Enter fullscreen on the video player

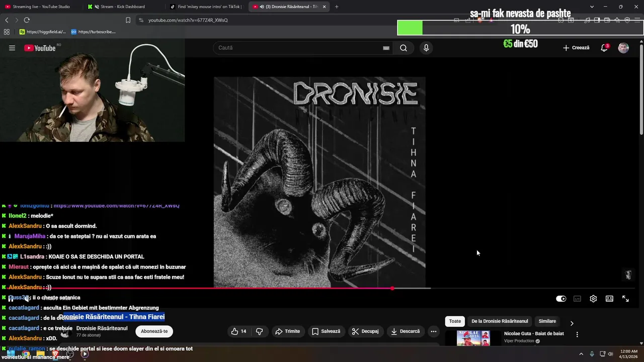[x=625, y=299]
